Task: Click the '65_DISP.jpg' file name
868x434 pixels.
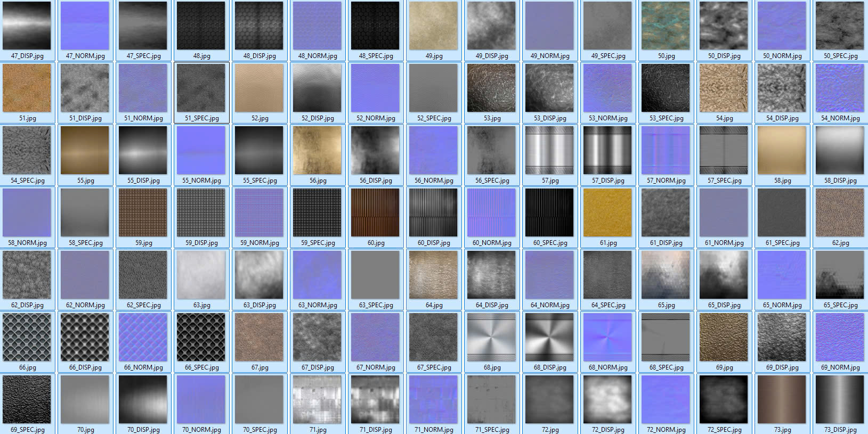Action: click(724, 305)
